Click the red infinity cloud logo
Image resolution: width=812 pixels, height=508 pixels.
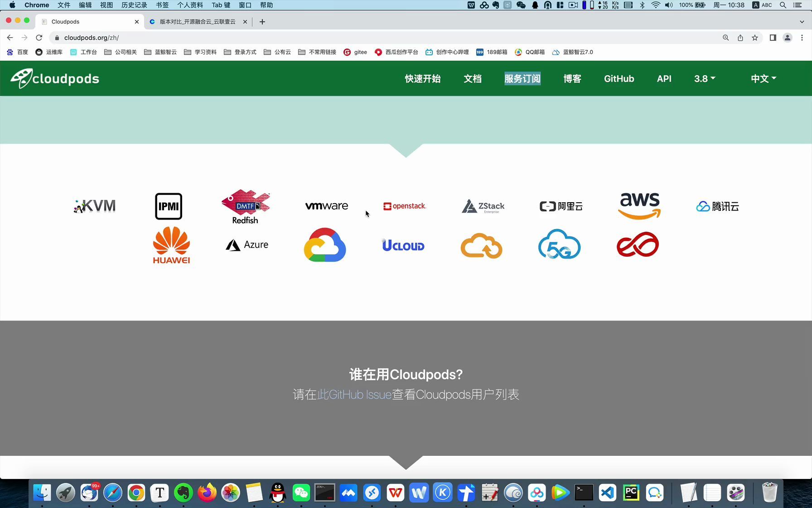(638, 244)
